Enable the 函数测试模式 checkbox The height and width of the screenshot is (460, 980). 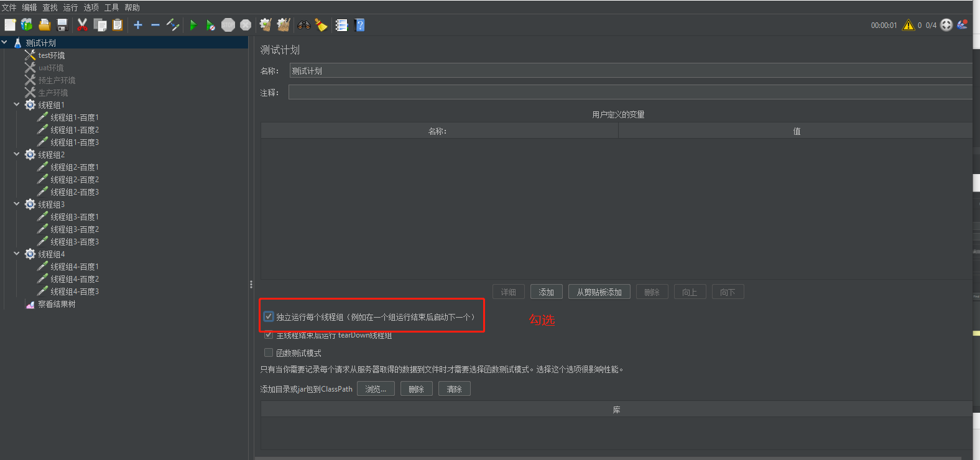click(x=269, y=352)
